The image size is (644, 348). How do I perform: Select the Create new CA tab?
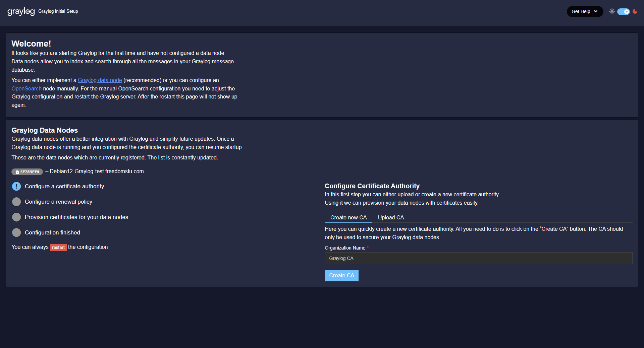coord(348,218)
